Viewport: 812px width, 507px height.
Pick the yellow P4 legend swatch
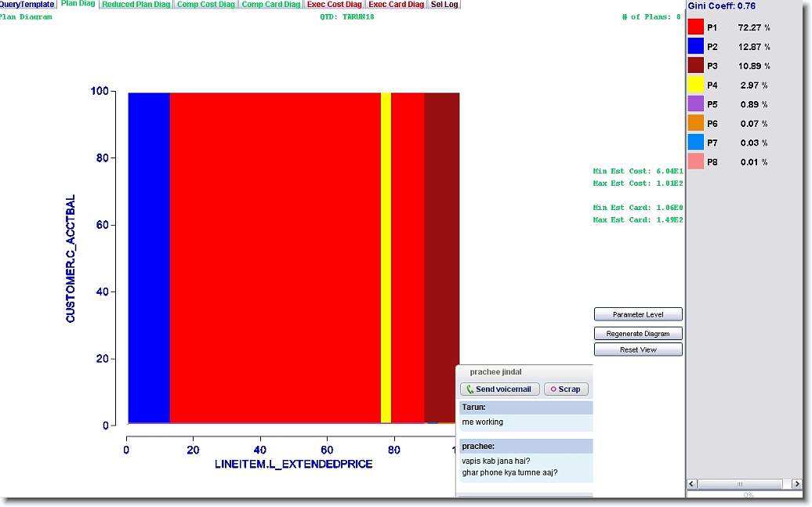[x=695, y=85]
